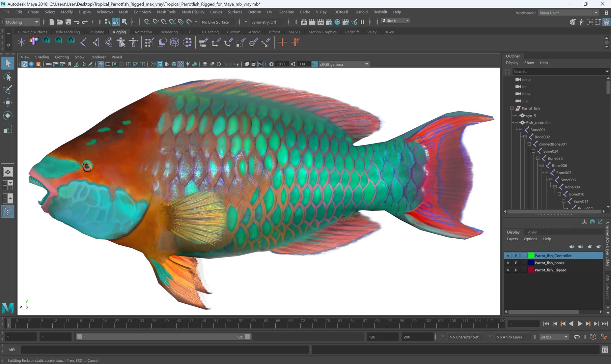The image size is (611, 364).
Task: Toggle visibility of Parrot_fish_Controller layer
Action: pyautogui.click(x=508, y=255)
